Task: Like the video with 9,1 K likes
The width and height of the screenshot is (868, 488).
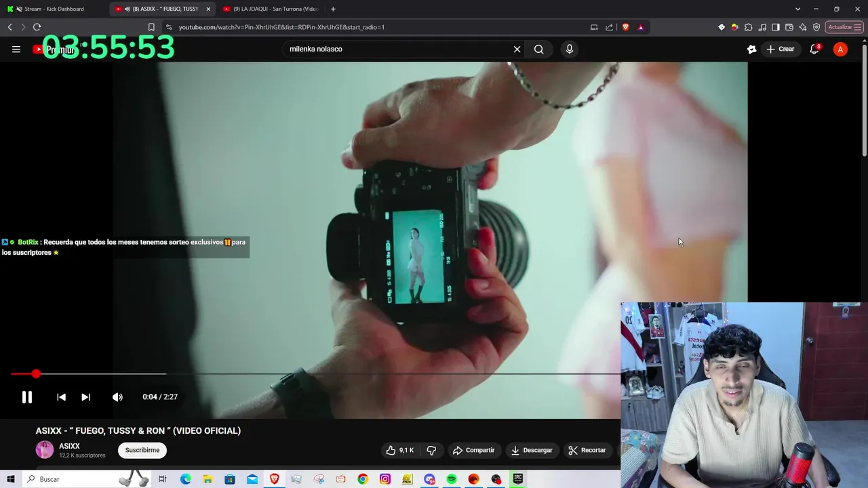Action: pyautogui.click(x=399, y=450)
